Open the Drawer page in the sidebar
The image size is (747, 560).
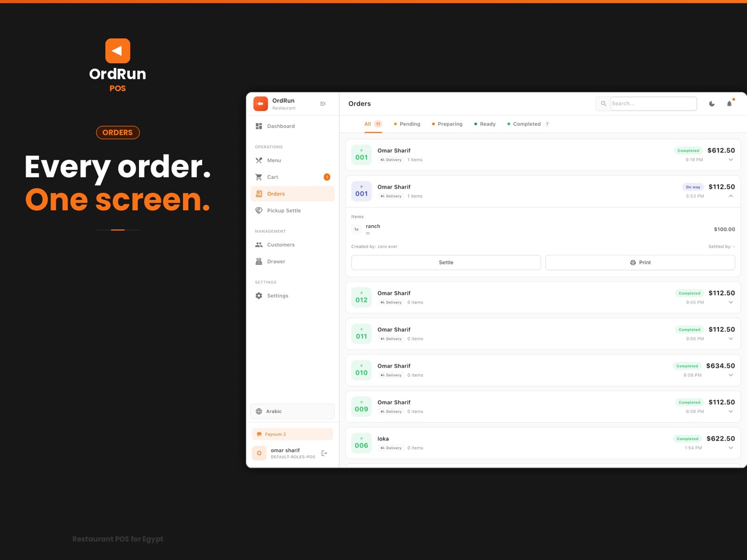coord(292,262)
